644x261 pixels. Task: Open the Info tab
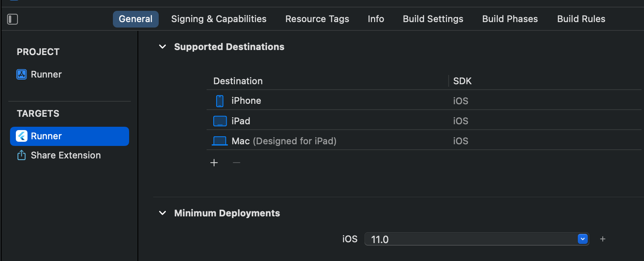(376, 19)
